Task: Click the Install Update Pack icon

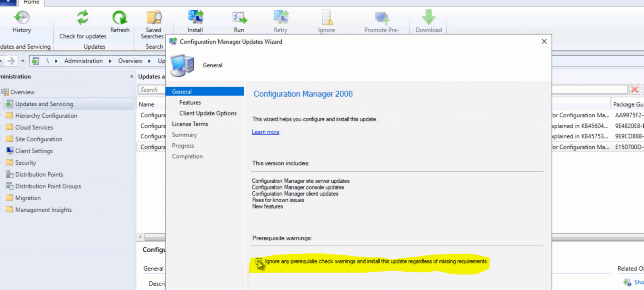Action: click(195, 17)
